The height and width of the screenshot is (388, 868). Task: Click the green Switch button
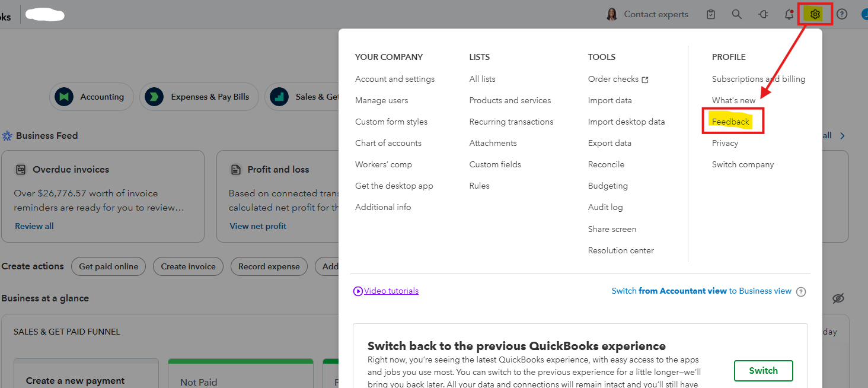coord(763,371)
